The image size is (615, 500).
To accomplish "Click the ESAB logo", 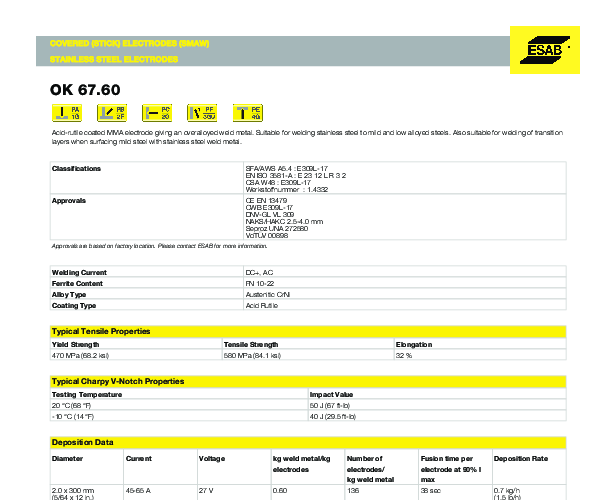I will point(545,50).
